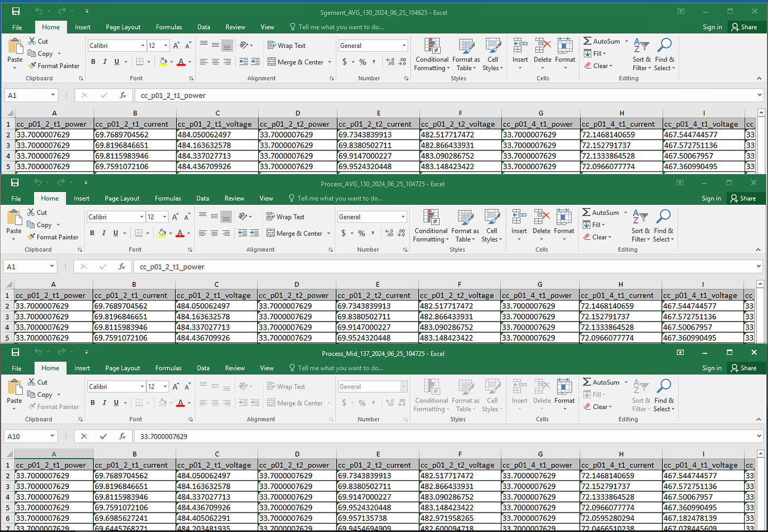Image resolution: width=768 pixels, height=532 pixels.
Task: Click the Sign in link
Action: (x=712, y=26)
